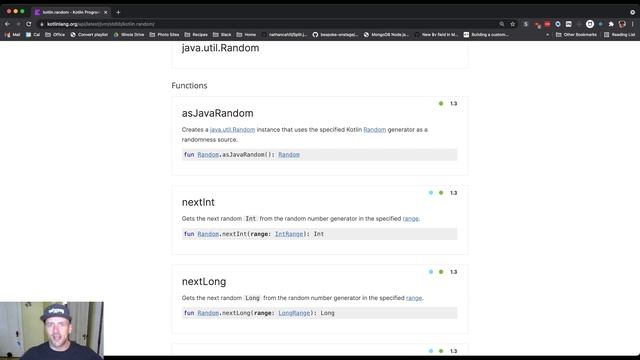Open the Chrome profile avatar
640x360 pixels.
622,24
